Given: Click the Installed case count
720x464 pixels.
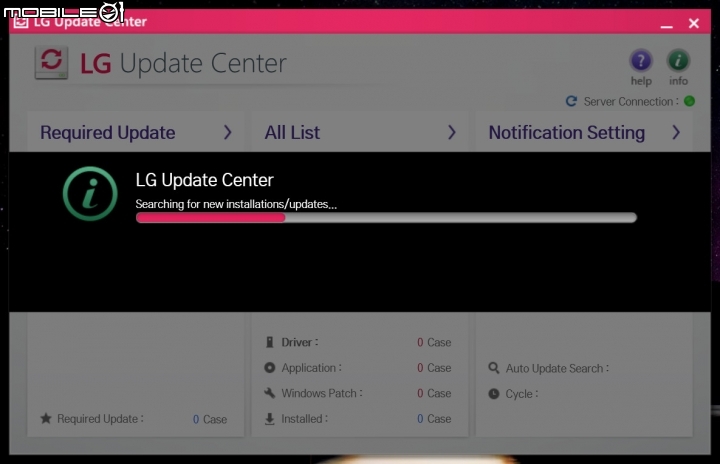Looking at the screenshot, I should [x=434, y=419].
